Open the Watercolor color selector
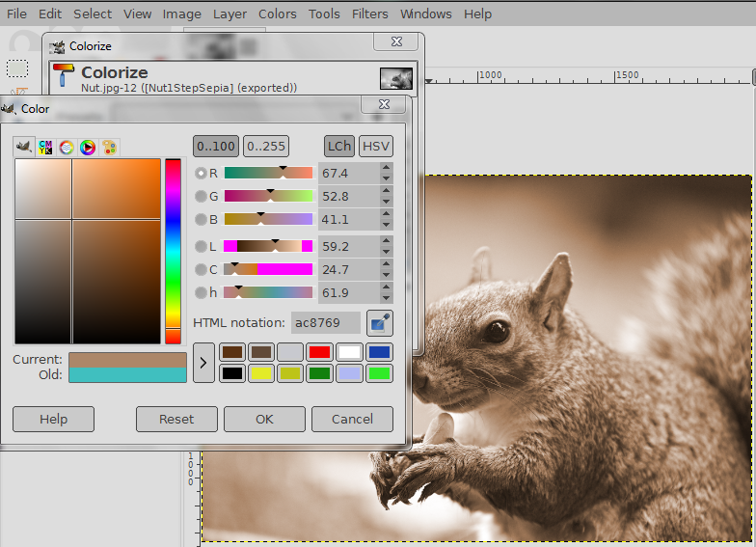This screenshot has height=547, width=756. (67, 147)
